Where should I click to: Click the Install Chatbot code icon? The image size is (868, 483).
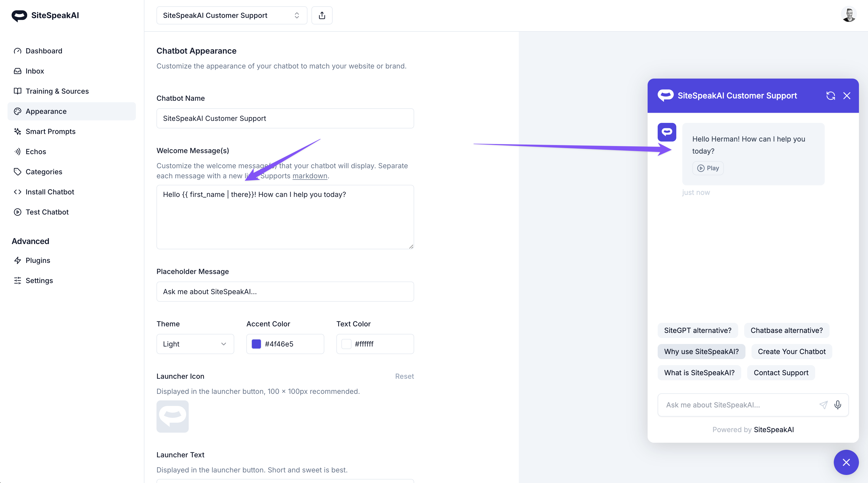click(18, 192)
